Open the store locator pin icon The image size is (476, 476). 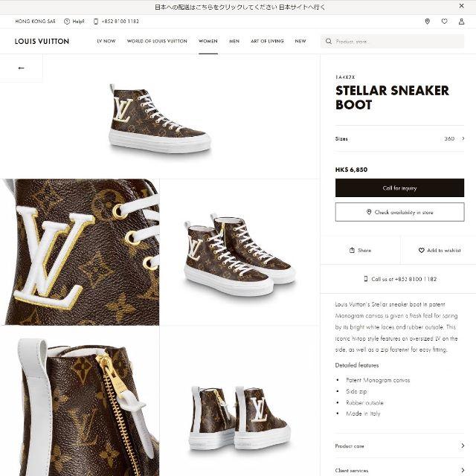[427, 22]
